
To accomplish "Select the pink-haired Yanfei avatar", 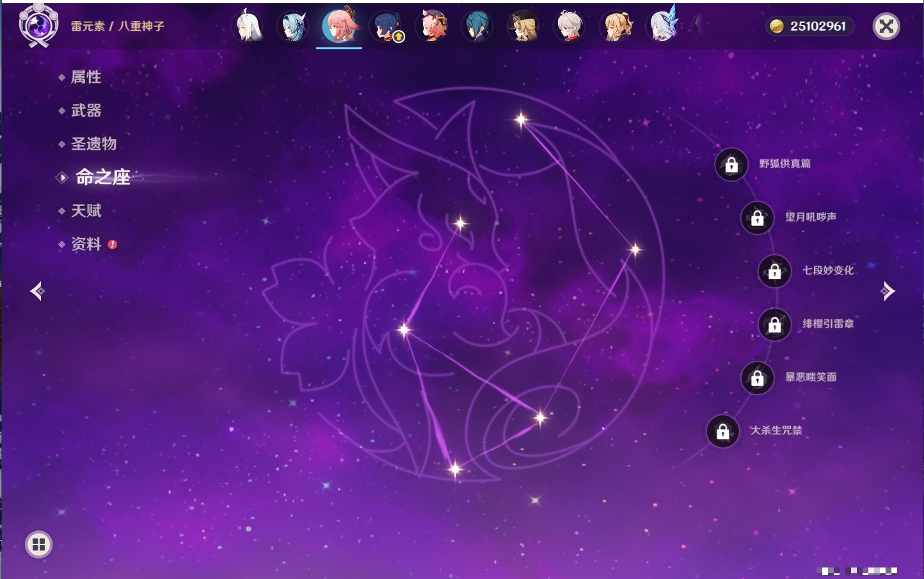I will 432,26.
